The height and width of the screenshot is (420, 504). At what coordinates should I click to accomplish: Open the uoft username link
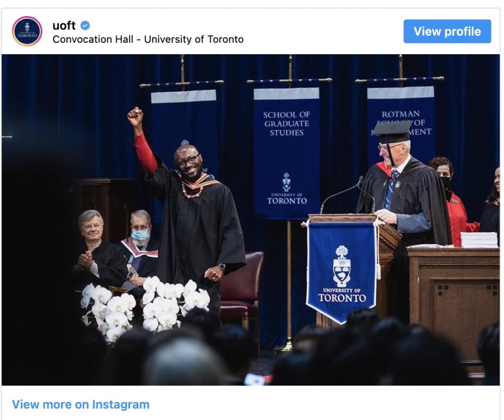[x=64, y=26]
